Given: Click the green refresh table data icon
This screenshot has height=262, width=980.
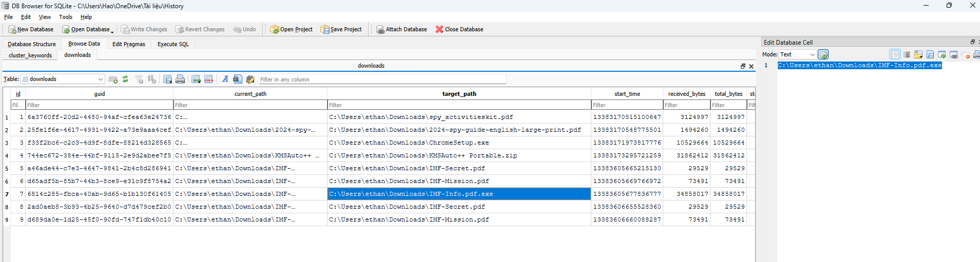Looking at the screenshot, I should (x=125, y=79).
